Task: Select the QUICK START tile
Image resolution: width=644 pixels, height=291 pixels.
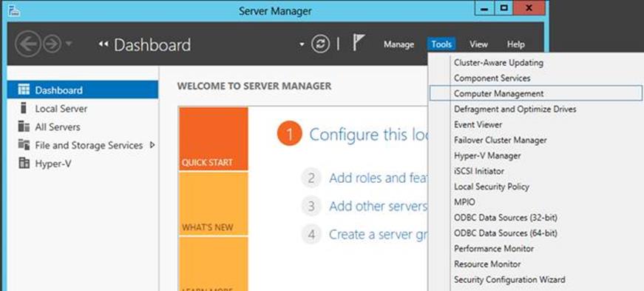Action: coord(213,138)
